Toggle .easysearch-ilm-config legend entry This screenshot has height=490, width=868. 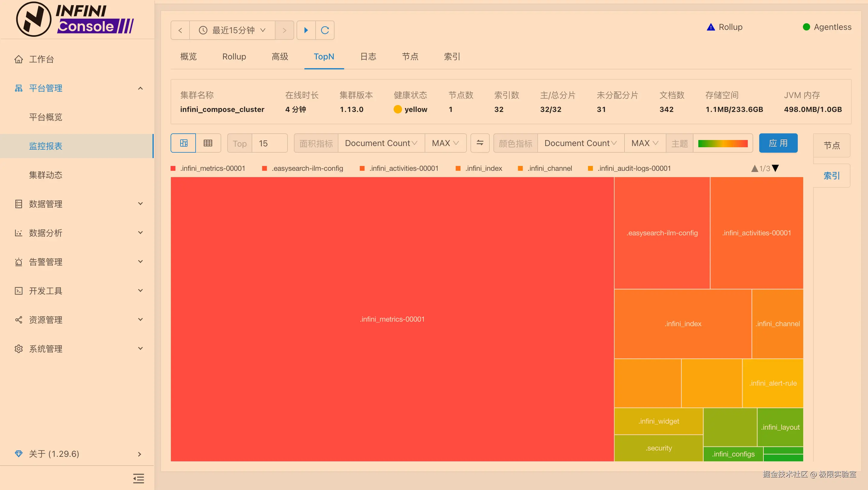coord(307,168)
